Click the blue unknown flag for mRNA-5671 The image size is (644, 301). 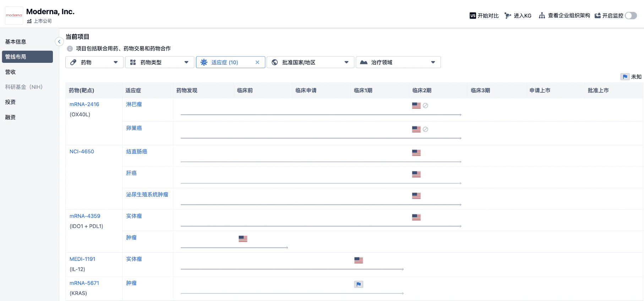pyautogui.click(x=359, y=284)
